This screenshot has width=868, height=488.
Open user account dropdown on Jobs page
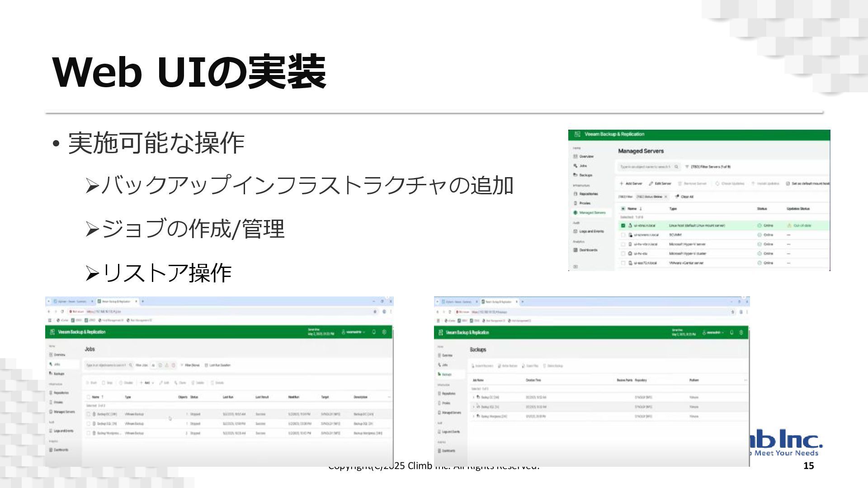(354, 332)
